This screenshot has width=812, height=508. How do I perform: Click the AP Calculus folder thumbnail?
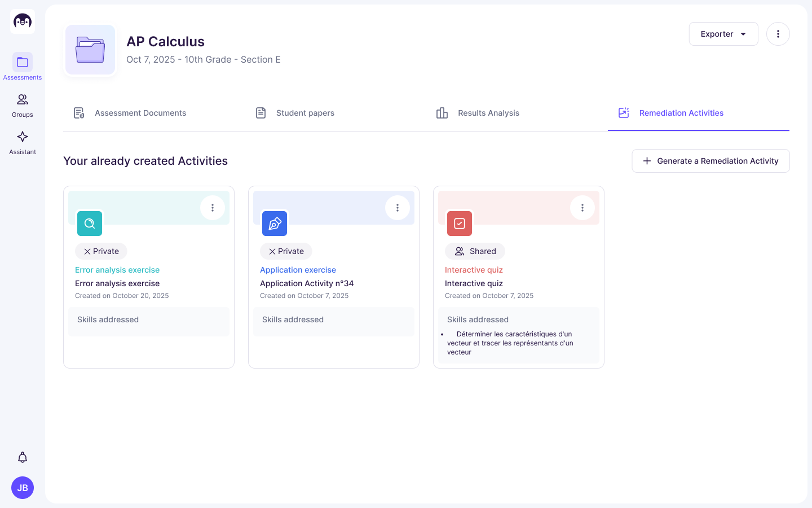point(90,50)
